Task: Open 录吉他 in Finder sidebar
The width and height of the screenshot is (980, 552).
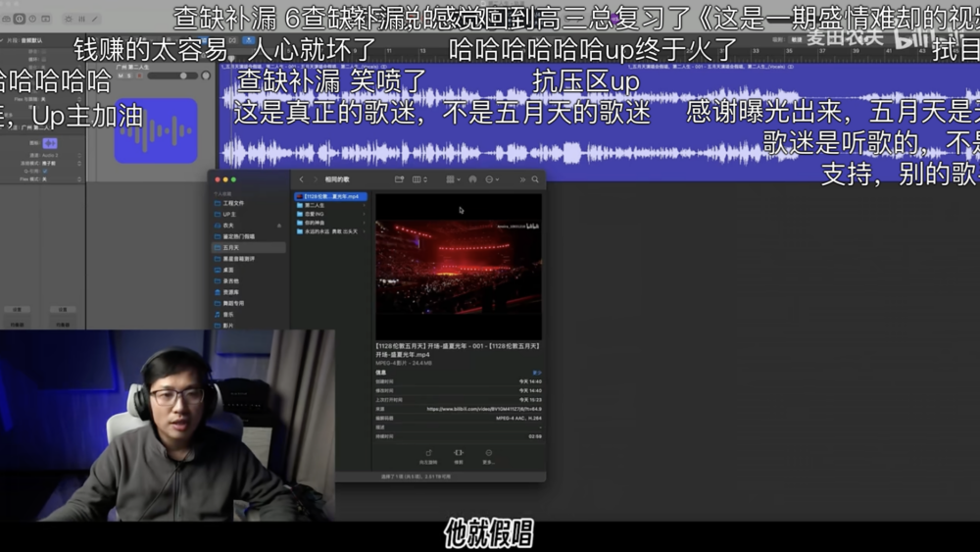Action: [x=249, y=281]
